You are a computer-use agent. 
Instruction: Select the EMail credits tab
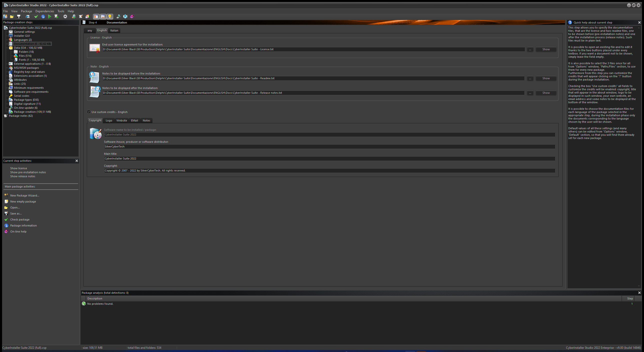134,120
